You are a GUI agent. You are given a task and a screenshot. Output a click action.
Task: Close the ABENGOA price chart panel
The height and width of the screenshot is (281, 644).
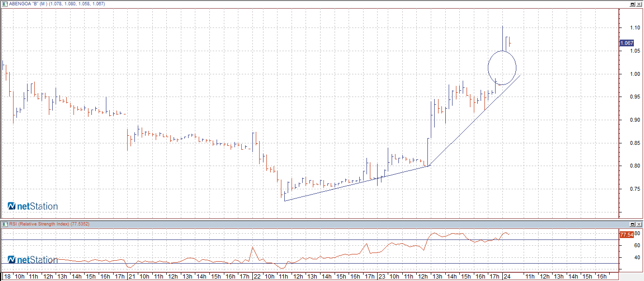(x=639, y=4)
